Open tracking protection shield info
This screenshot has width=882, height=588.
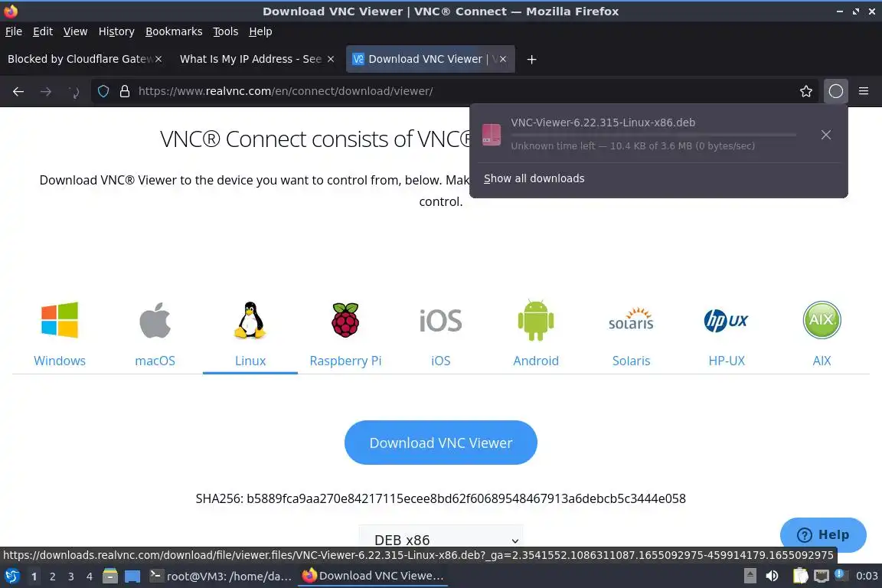(103, 91)
